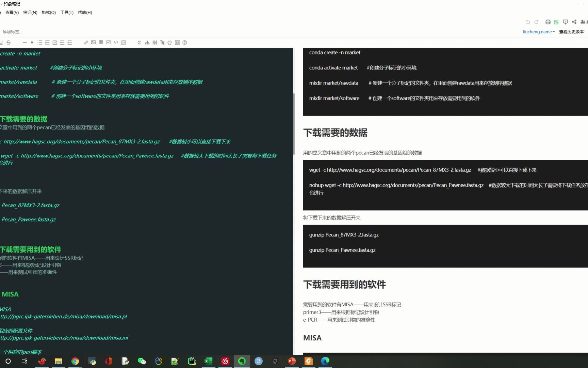Screen dimensions: 588x368
Task: Open the 查看(V) menu
Action: (12, 12)
